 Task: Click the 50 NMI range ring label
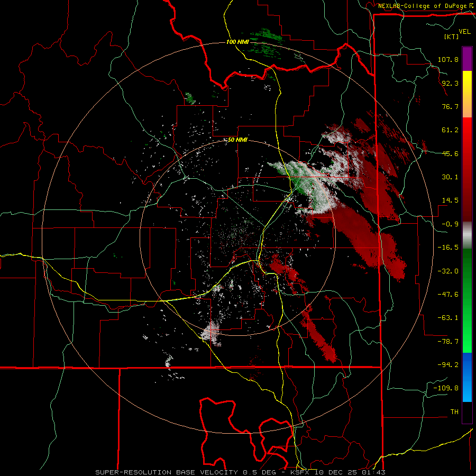coord(237,140)
